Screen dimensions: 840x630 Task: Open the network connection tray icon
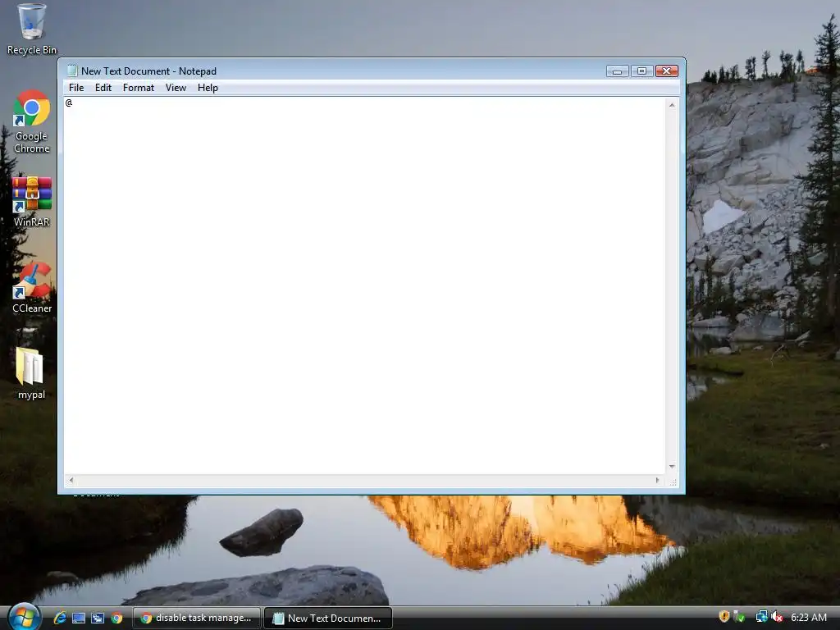coord(761,617)
